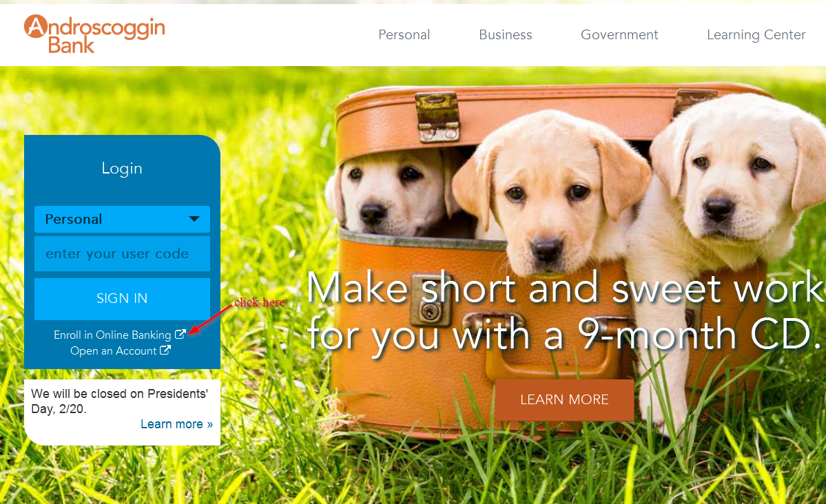The image size is (826, 504).
Task: Open the Business navigation menu
Action: [x=505, y=34]
